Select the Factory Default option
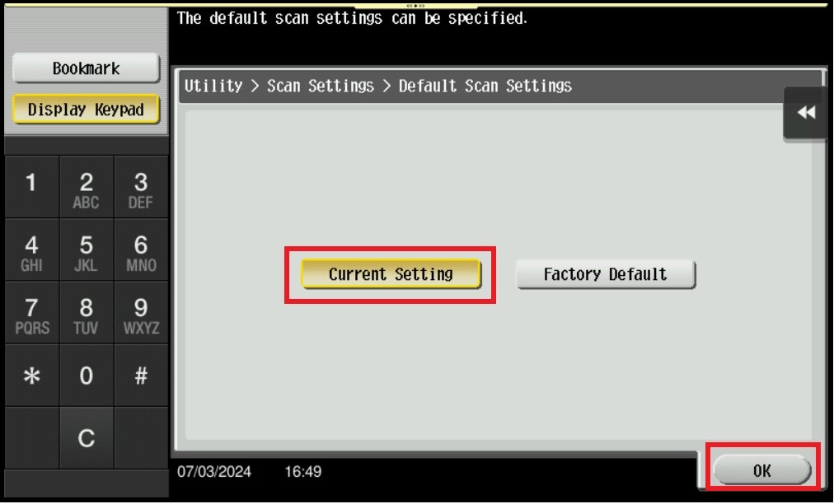834x504 pixels. coord(606,274)
